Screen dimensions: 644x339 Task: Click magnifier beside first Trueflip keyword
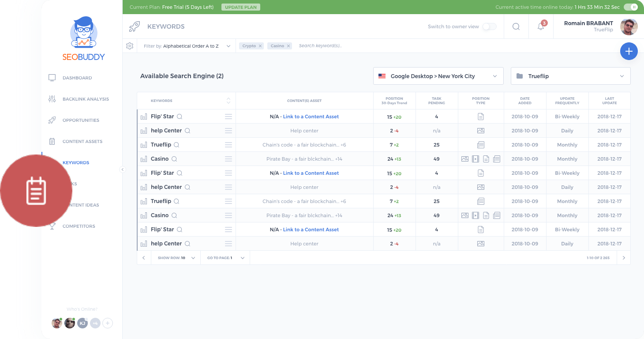point(176,145)
